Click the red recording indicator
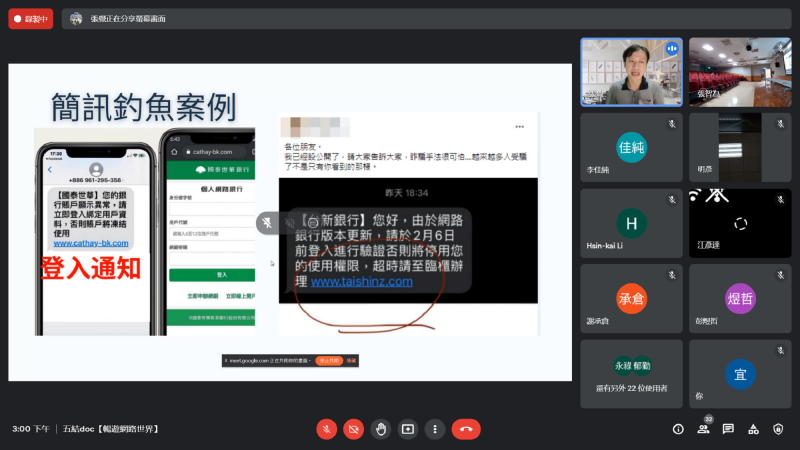Image resolution: width=800 pixels, height=450 pixels. pos(31,19)
